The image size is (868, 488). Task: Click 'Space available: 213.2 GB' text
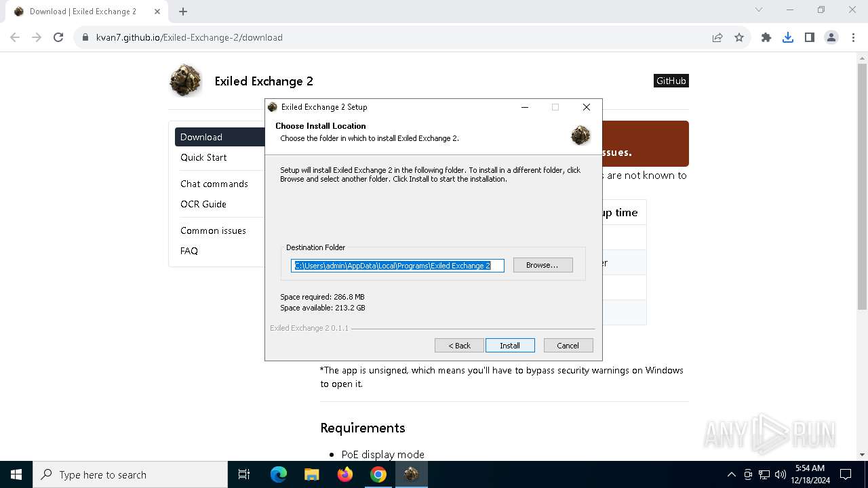click(x=323, y=308)
